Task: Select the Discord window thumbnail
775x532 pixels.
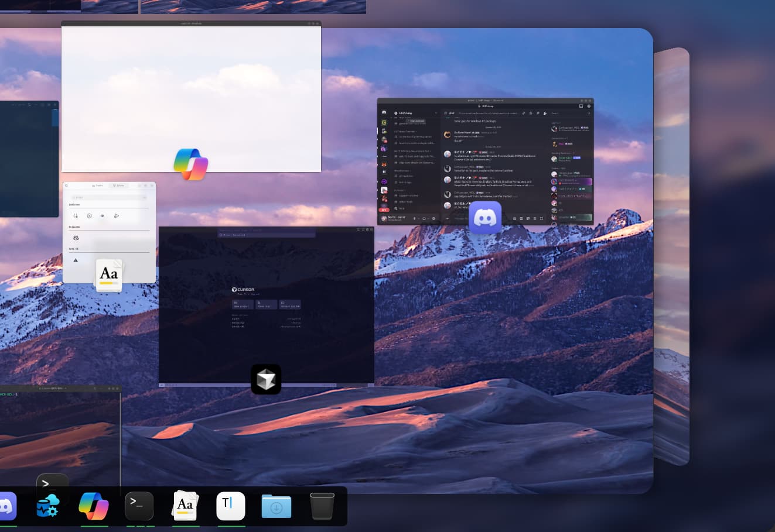Action: (485, 158)
